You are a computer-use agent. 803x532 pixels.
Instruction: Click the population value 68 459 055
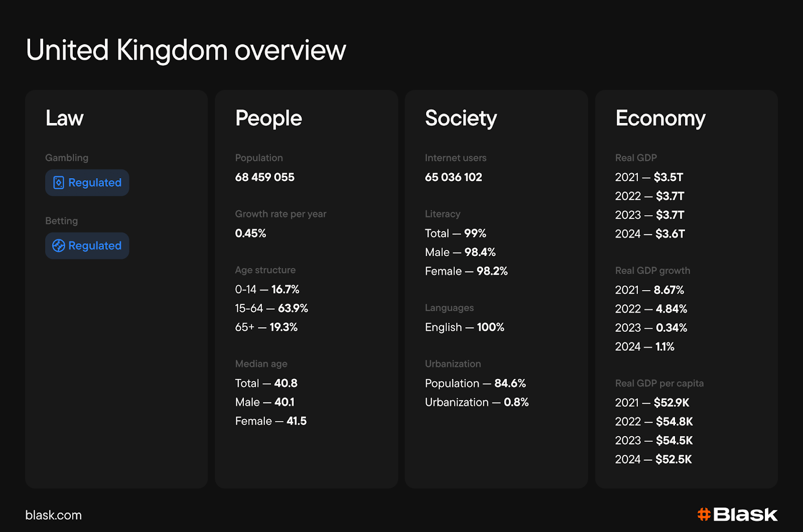pos(265,177)
